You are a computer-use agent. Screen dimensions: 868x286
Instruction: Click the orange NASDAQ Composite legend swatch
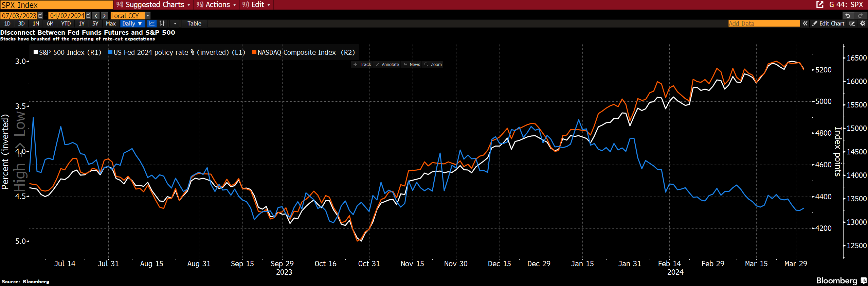(254, 52)
